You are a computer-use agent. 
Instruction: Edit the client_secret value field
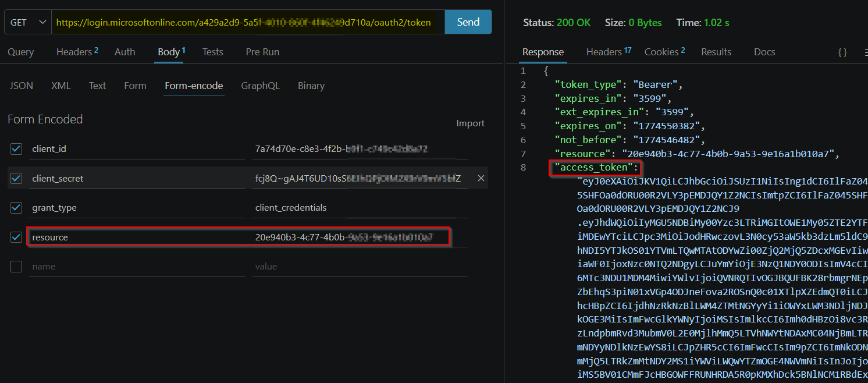[360, 178]
